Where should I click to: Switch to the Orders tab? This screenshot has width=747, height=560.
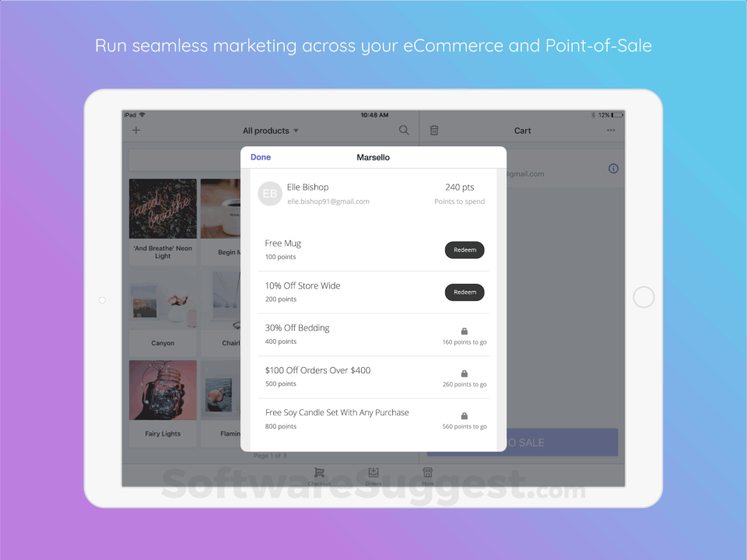(373, 476)
